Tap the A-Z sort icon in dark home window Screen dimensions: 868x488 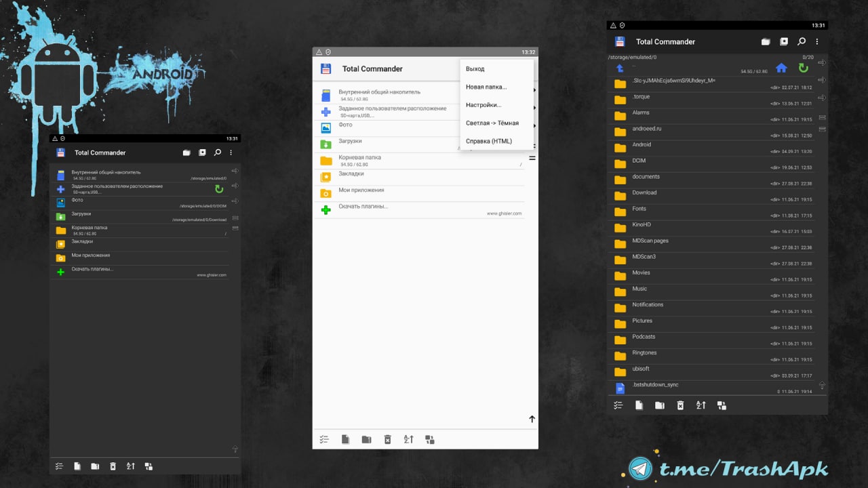tap(131, 466)
